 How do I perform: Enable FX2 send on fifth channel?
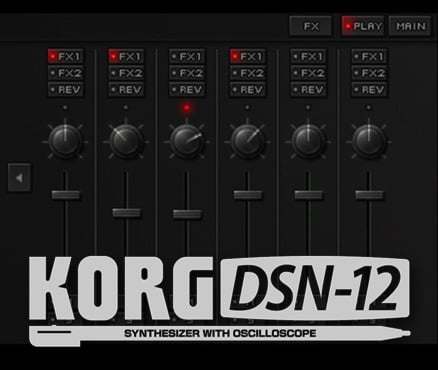(308, 73)
